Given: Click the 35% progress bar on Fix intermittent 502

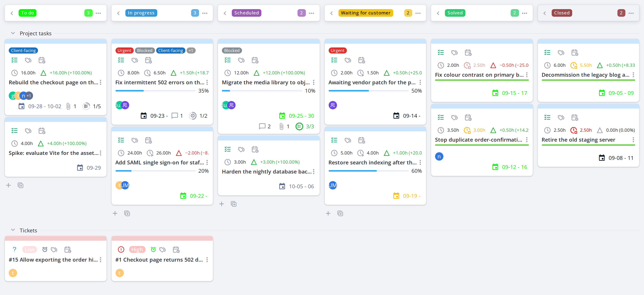Looking at the screenshot, I should 155,91.
